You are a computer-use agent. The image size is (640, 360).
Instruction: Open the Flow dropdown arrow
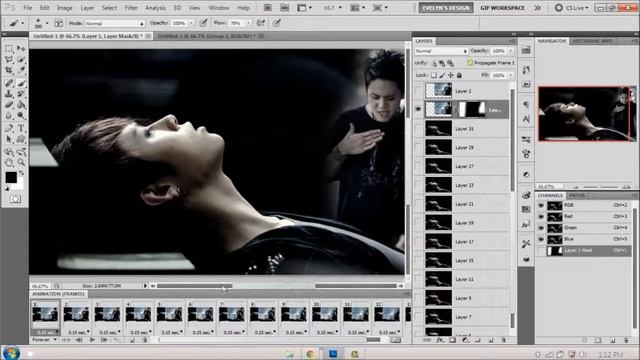(248, 23)
